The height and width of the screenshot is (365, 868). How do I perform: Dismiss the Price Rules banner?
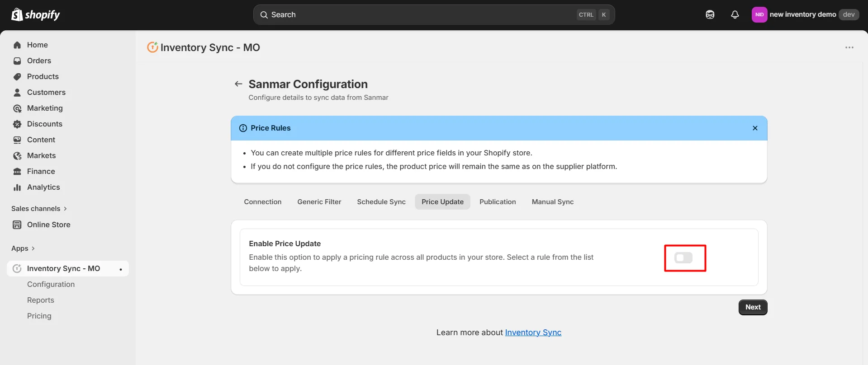click(x=755, y=128)
